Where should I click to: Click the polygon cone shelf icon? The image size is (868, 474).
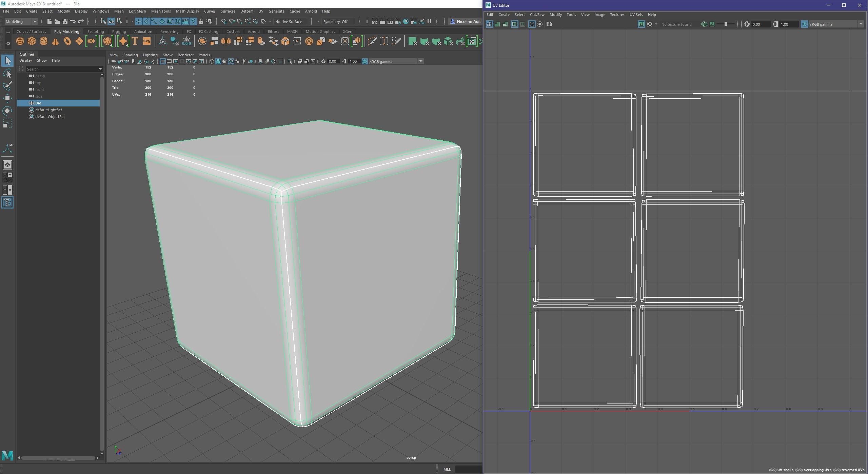pyautogui.click(x=55, y=41)
